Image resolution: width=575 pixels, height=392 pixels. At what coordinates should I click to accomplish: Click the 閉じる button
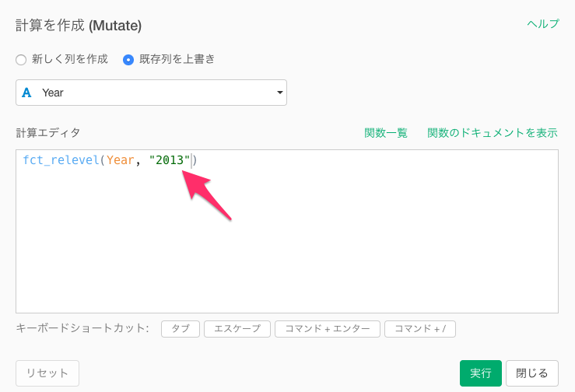click(531, 373)
